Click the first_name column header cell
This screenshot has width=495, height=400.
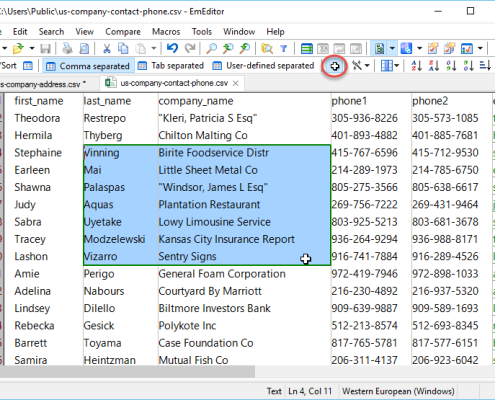pyautogui.click(x=39, y=101)
